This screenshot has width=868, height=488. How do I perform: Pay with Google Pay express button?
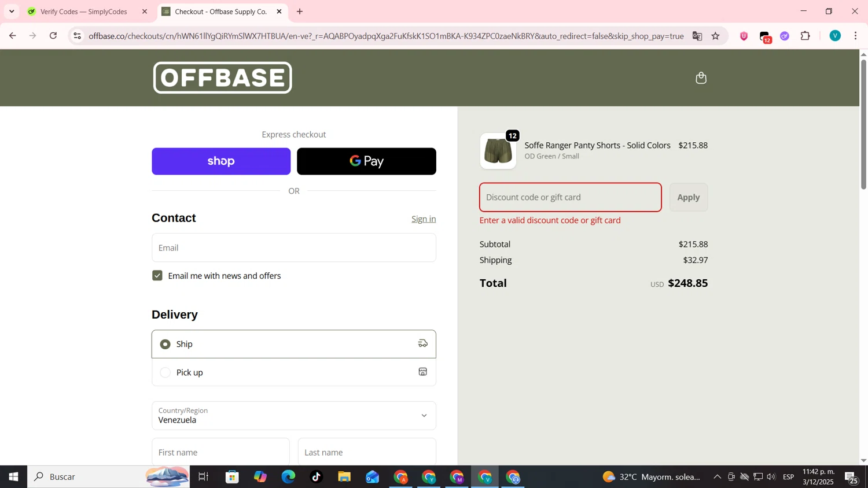[366, 161]
